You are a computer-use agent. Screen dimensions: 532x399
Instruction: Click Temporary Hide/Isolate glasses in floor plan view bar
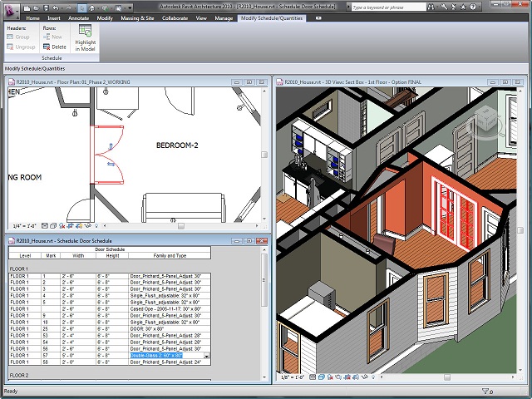coord(88,225)
